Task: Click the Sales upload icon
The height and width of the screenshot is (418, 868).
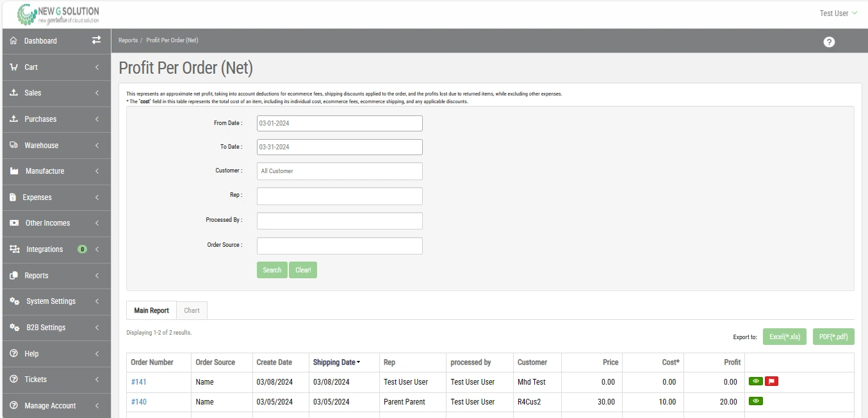Action: pos(13,93)
